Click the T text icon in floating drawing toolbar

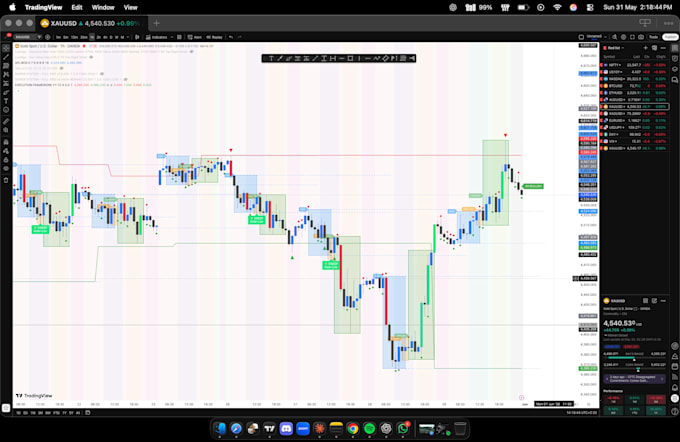tap(271, 58)
